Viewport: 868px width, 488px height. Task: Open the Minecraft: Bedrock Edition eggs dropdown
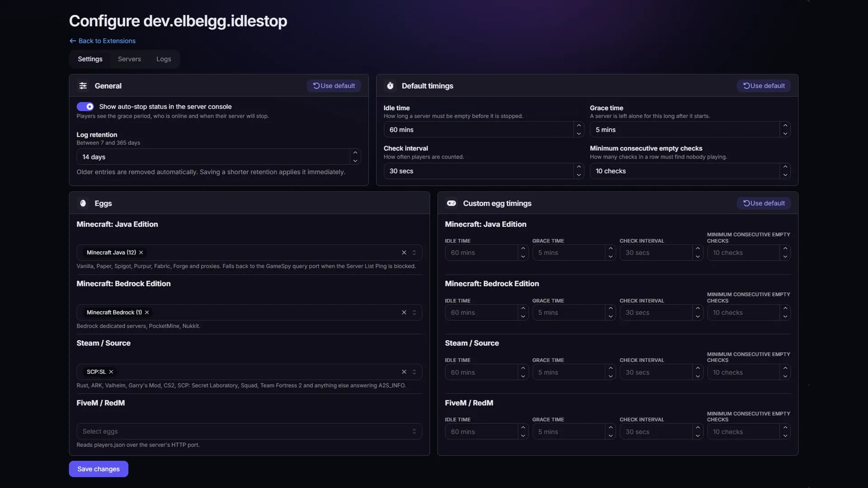point(414,312)
